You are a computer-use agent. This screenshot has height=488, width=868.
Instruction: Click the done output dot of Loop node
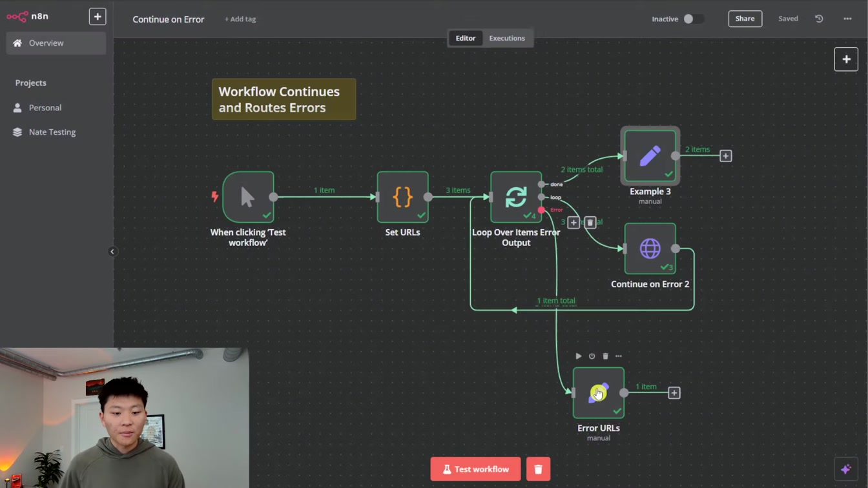pyautogui.click(x=541, y=184)
